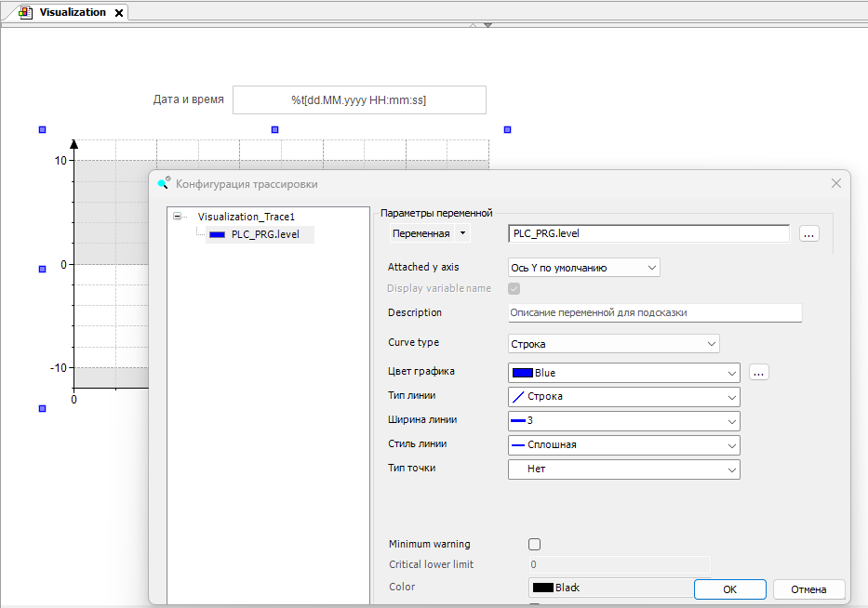Click the left-middle selection handle of trace
Screen dimensions: 868x608
point(42,269)
